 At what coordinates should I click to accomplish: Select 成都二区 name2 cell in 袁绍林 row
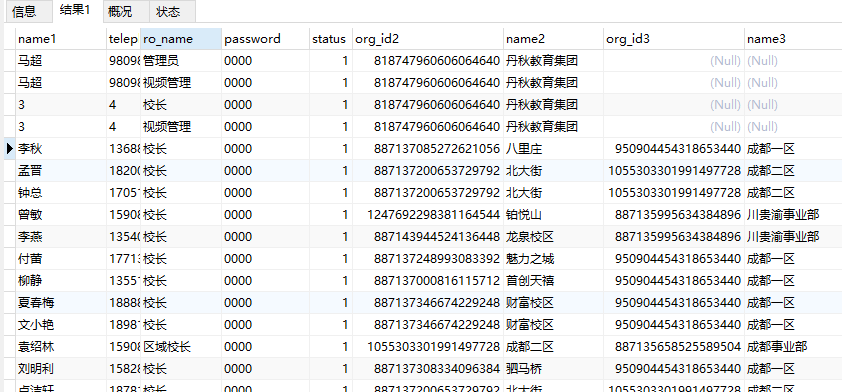pos(554,347)
